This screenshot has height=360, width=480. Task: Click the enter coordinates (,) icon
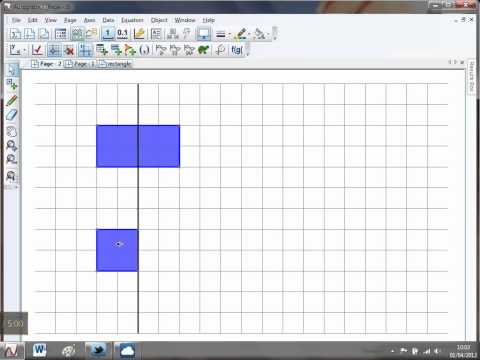(x=144, y=50)
